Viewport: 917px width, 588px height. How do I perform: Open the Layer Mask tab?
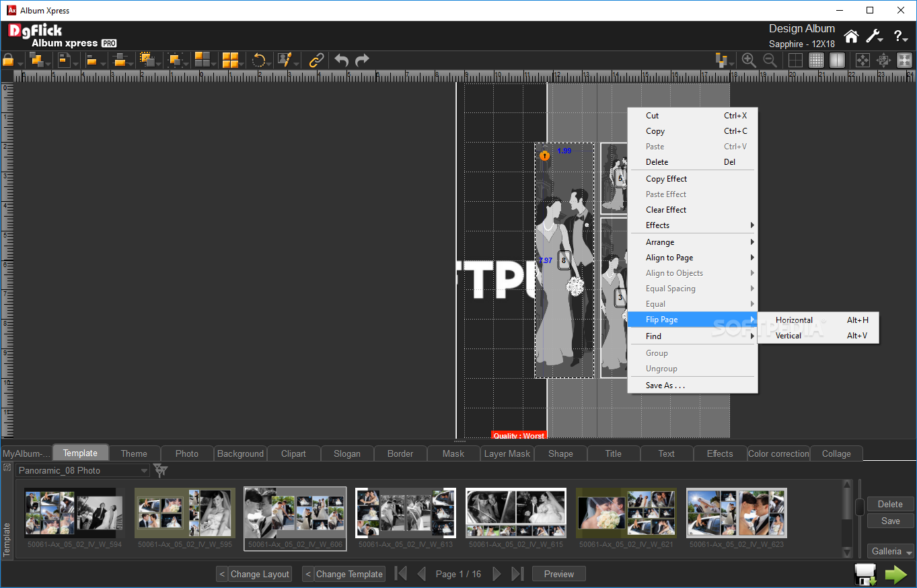[x=507, y=453]
